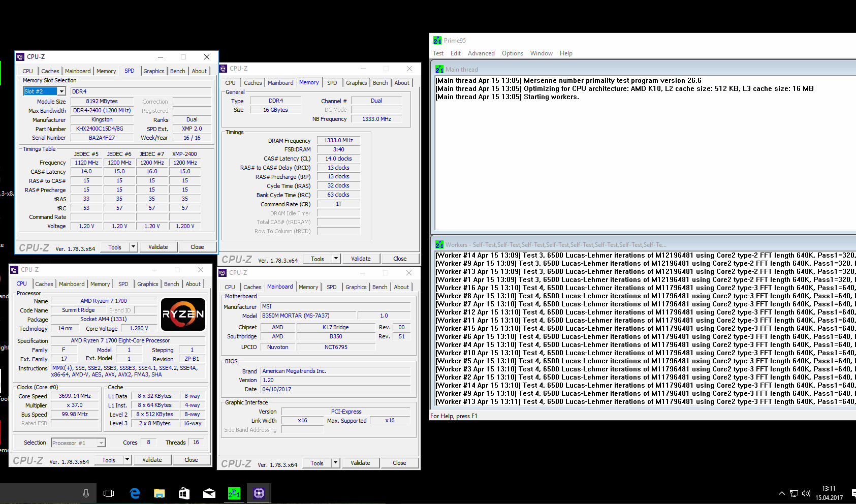Image resolution: width=856 pixels, height=504 pixels.
Task: Click the Main thread window icon in Prime95
Action: (x=439, y=69)
